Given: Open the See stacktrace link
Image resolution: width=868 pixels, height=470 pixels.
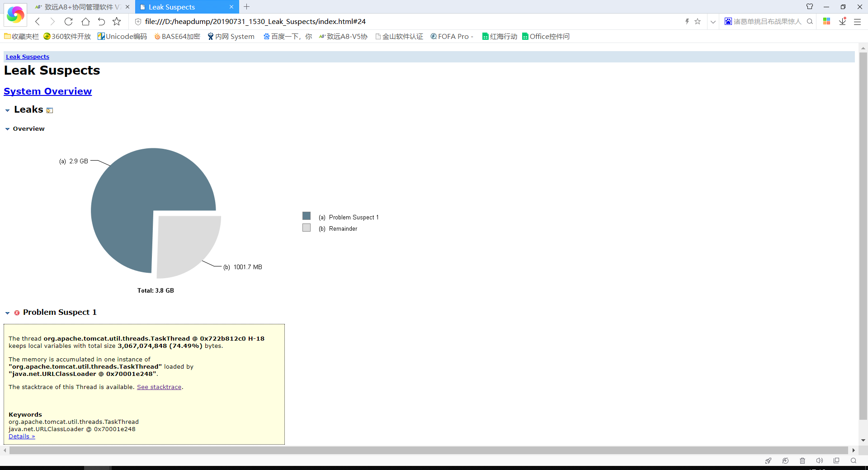Looking at the screenshot, I should coord(159,387).
